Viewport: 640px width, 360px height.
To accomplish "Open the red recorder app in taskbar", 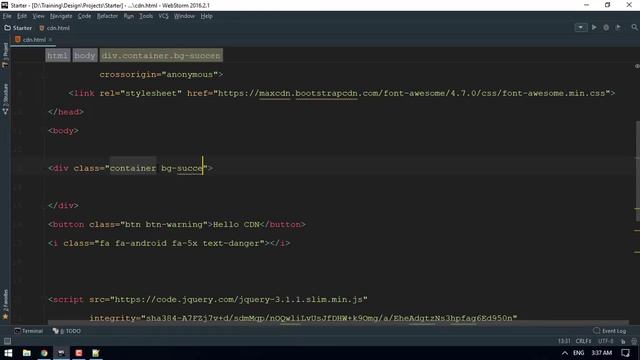I will [79, 353].
